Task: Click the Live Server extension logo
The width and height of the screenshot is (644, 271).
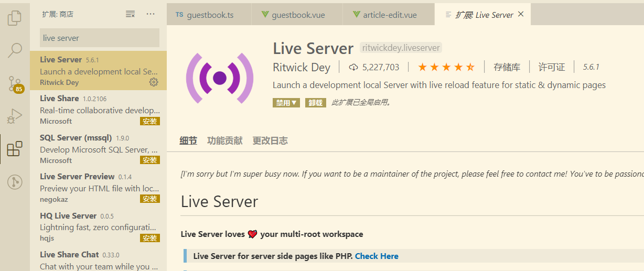Action: [220, 78]
